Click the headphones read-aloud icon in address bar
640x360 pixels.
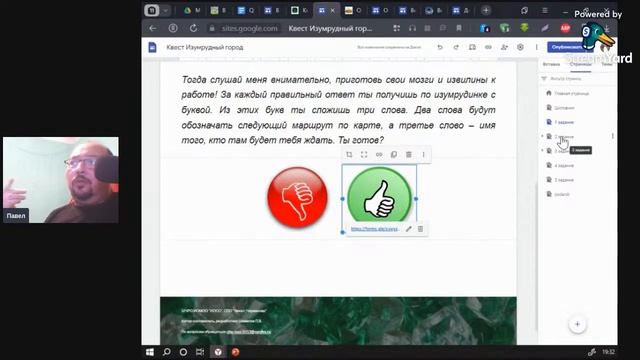[412, 28]
